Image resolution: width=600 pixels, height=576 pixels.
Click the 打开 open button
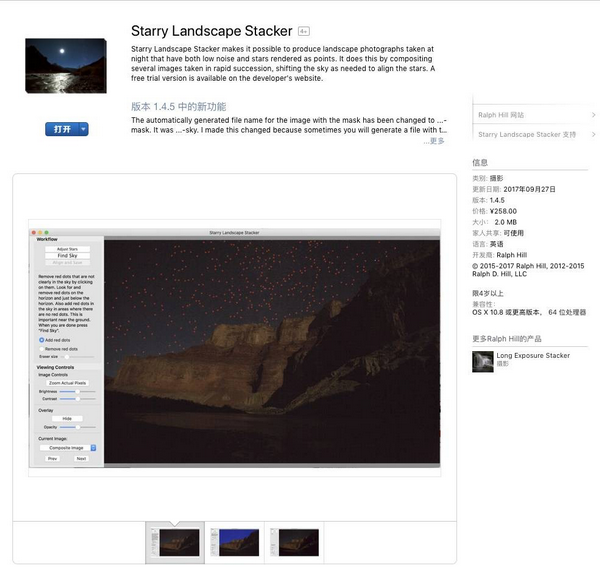[x=62, y=129]
